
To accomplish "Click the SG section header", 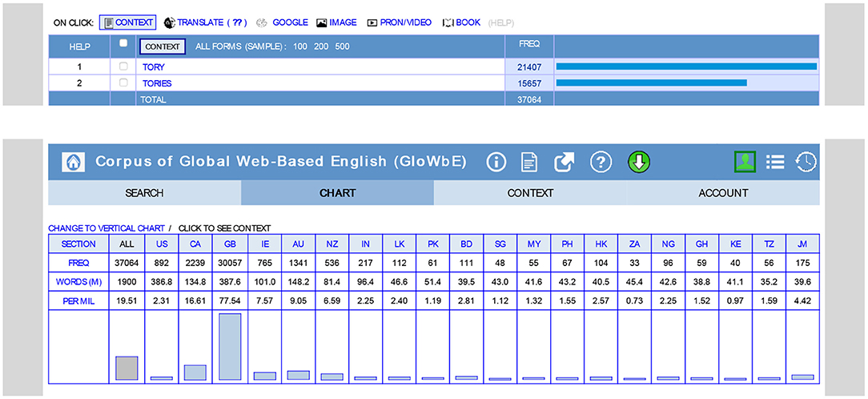I will [x=500, y=244].
